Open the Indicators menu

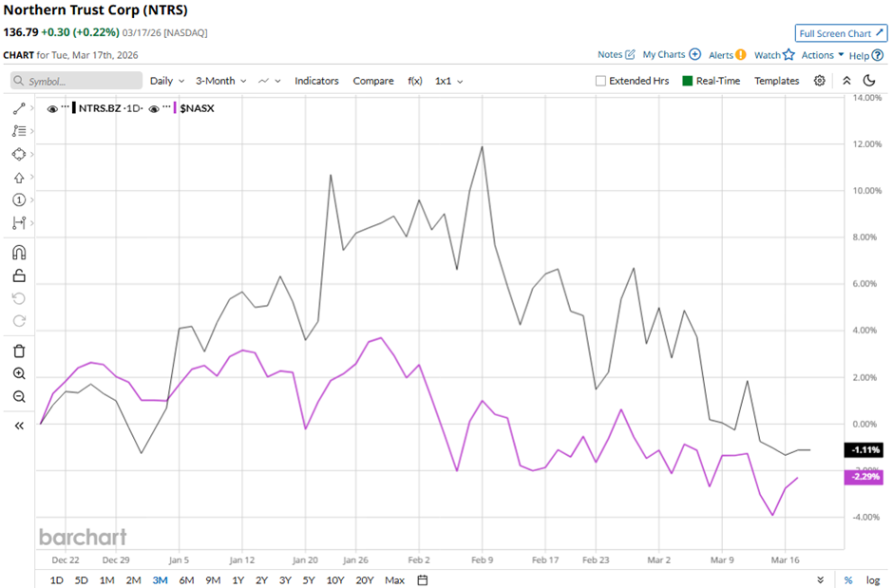316,81
